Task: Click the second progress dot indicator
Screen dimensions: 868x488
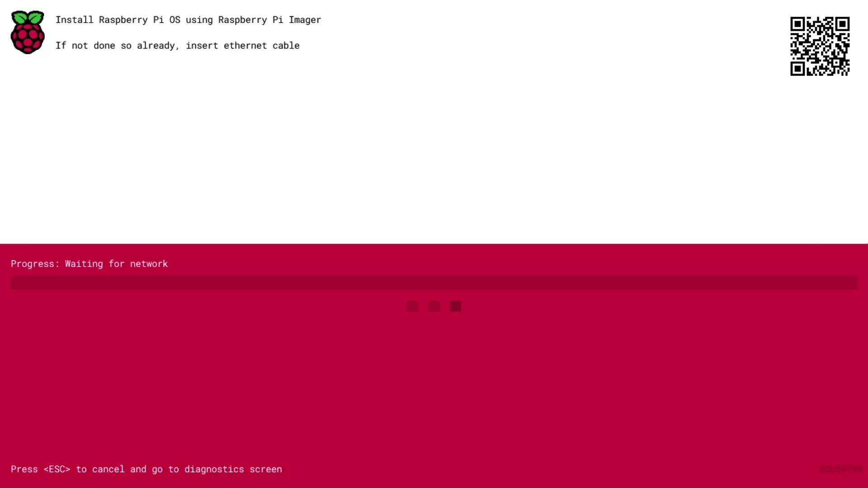Action: [x=434, y=305]
